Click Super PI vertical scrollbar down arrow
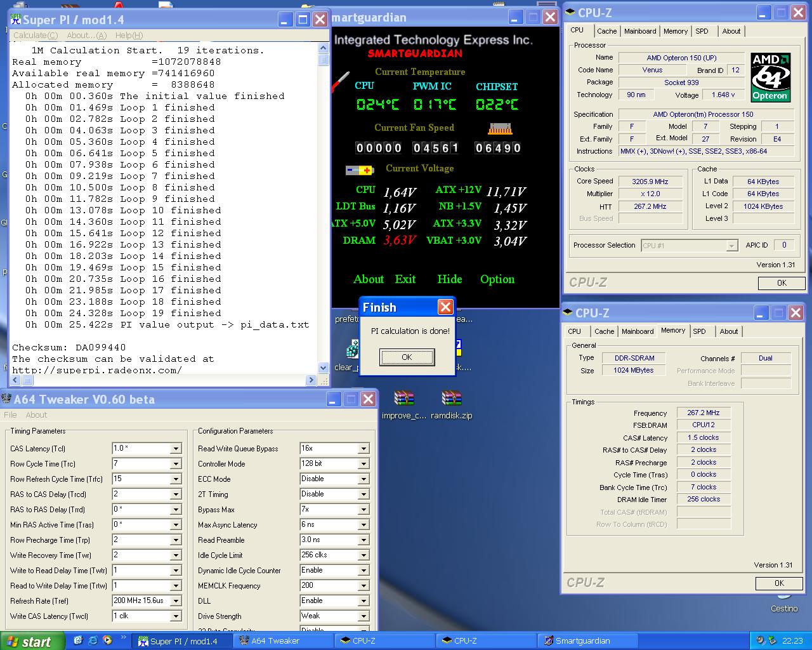This screenshot has width=812, height=650. pos(324,367)
